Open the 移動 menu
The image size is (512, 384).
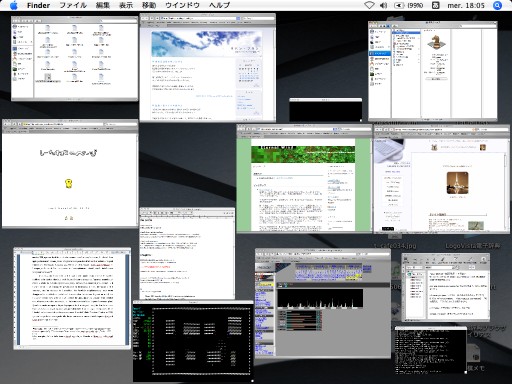pos(149,5)
